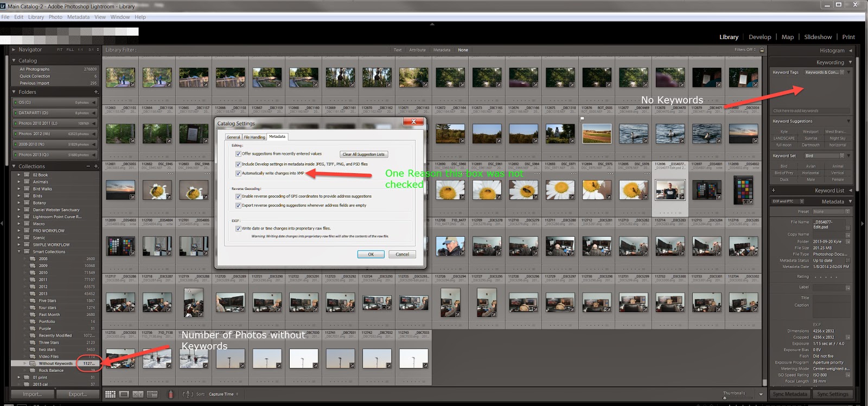
Task: Toggle Enable reverse geocoding of GPS coordinates
Action: [238, 196]
